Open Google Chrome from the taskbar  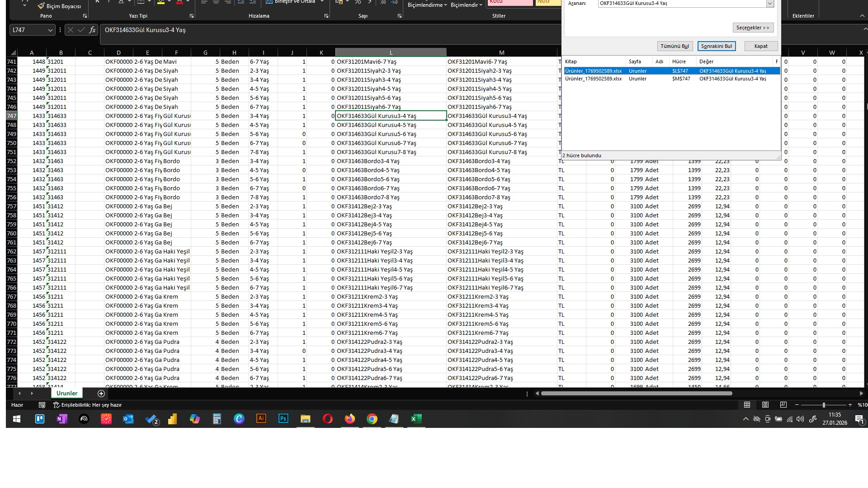372,419
